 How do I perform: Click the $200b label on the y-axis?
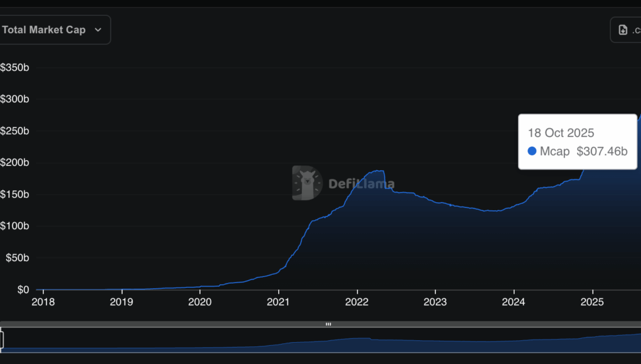click(15, 163)
